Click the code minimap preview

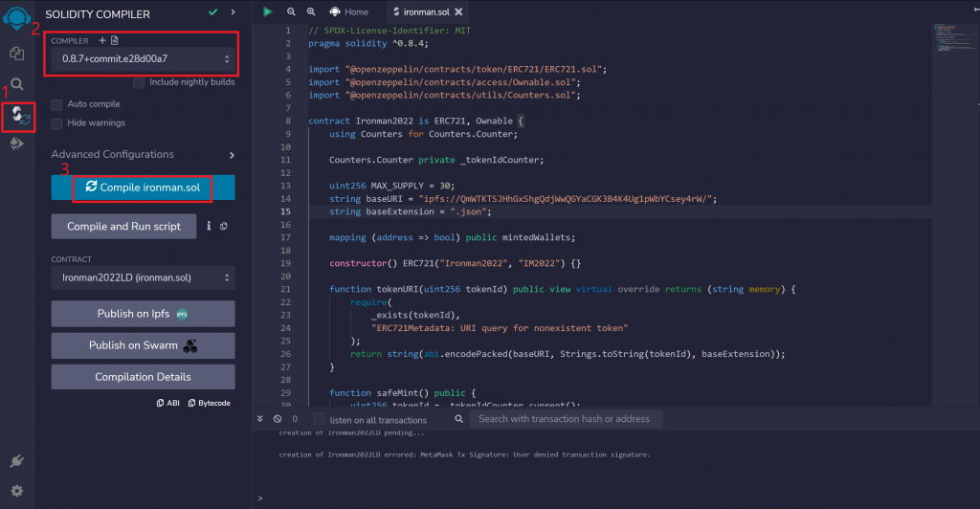coord(956,37)
